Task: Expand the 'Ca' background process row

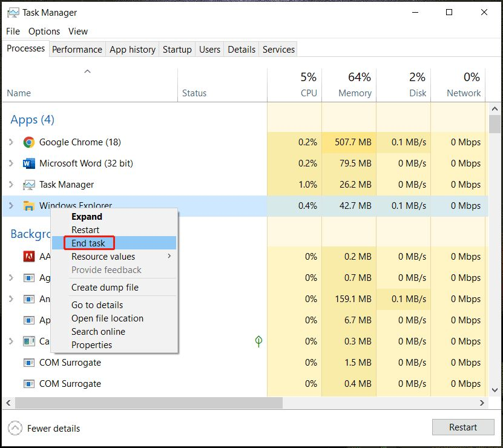Action: 11,341
